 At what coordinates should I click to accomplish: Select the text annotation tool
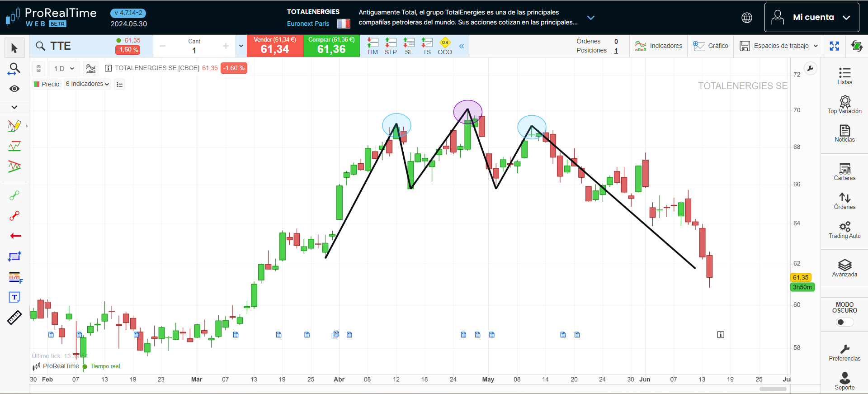(x=14, y=297)
